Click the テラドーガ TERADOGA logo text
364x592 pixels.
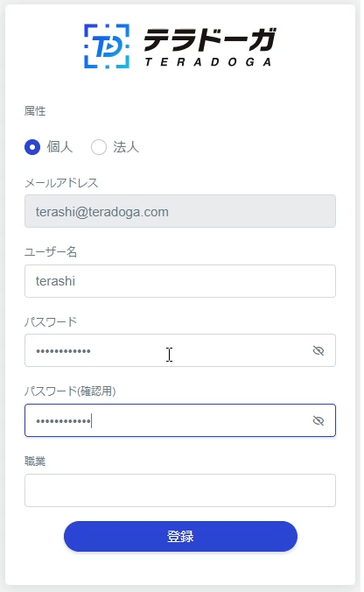[x=209, y=47]
